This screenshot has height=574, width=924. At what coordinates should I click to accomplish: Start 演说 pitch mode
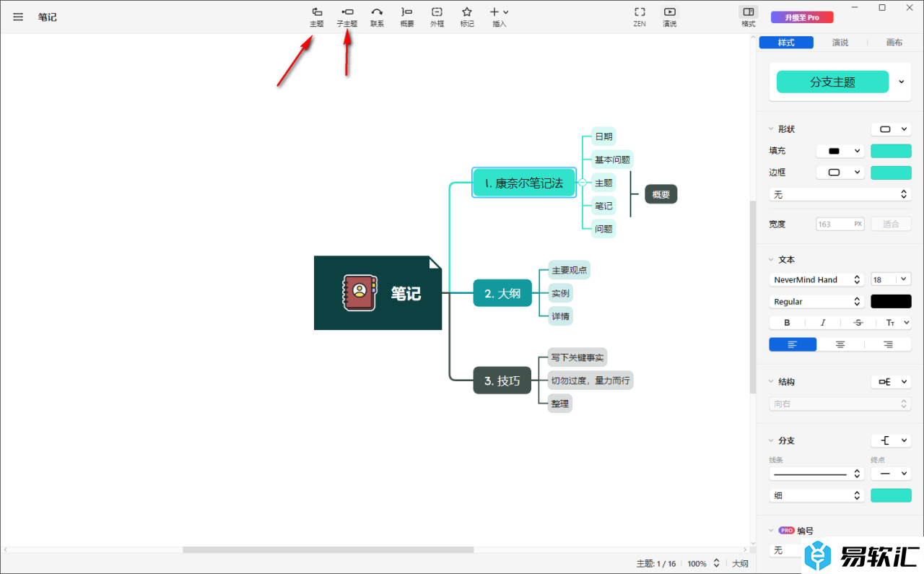point(670,17)
